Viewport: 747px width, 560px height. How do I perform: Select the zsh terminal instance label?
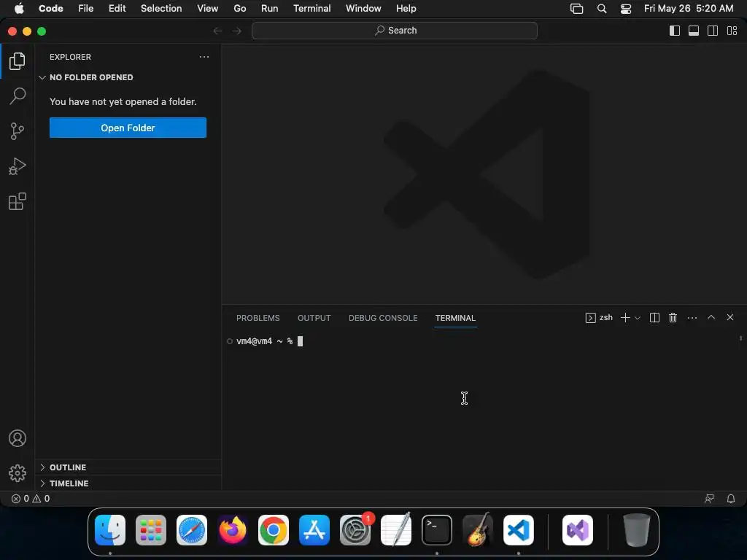pyautogui.click(x=599, y=318)
